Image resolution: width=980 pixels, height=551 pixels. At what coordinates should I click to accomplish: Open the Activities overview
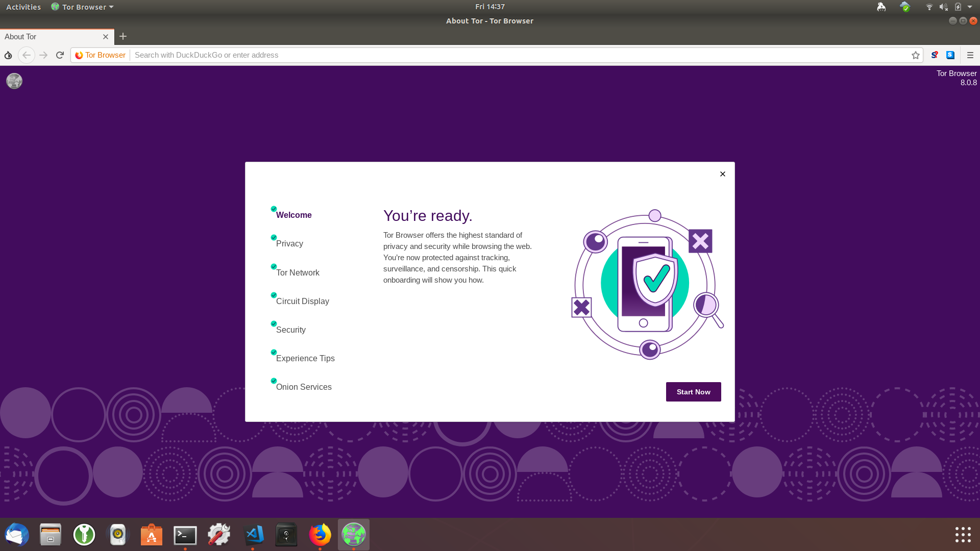tap(23, 7)
